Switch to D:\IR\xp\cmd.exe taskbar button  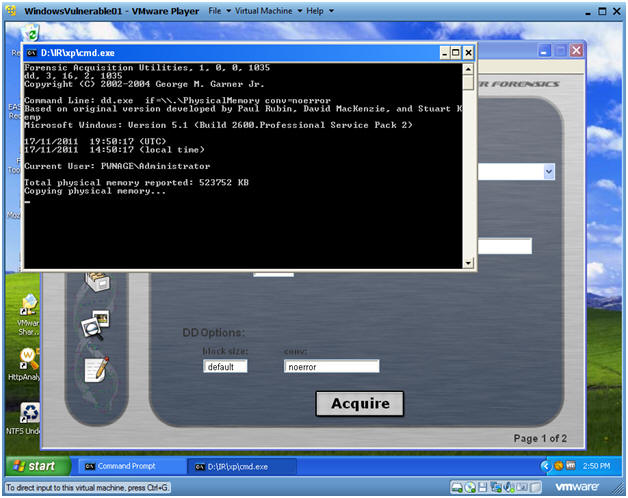(x=242, y=467)
